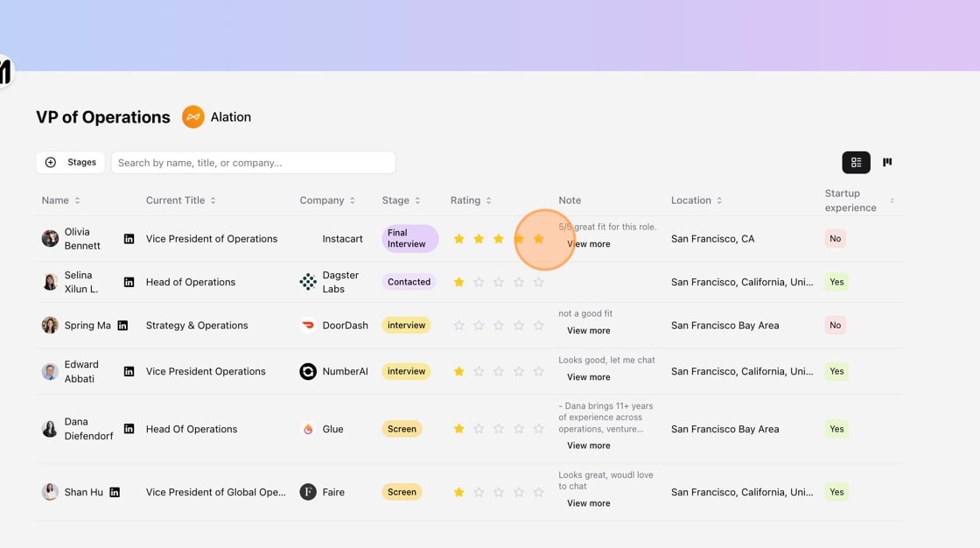
Task: Click the 'San Francisco, CA' location cell
Action: click(x=712, y=239)
